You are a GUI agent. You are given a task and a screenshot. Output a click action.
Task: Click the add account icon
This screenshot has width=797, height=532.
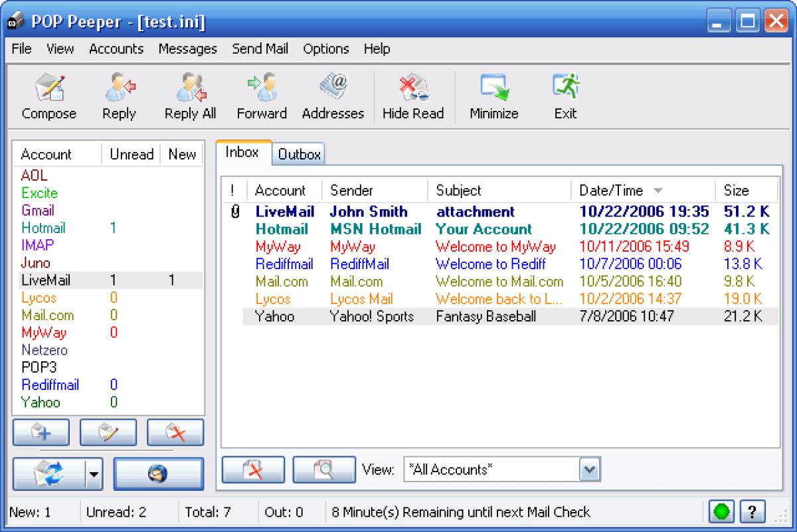(41, 432)
